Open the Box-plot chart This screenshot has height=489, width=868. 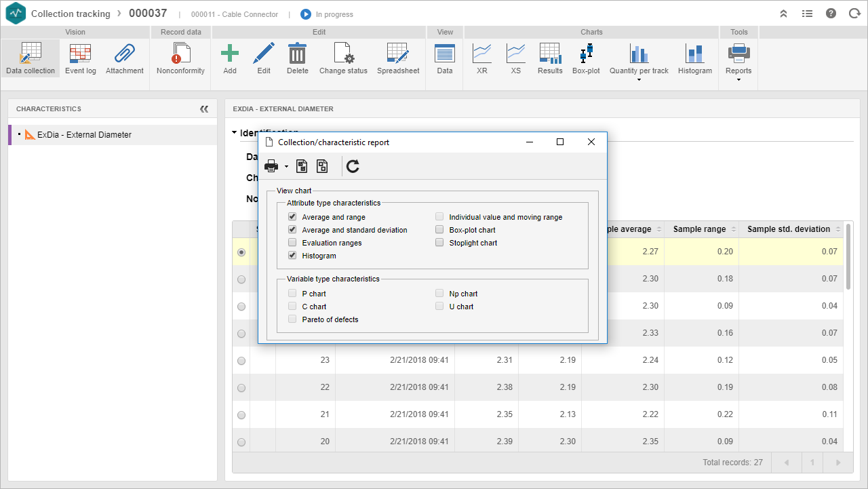tap(586, 58)
